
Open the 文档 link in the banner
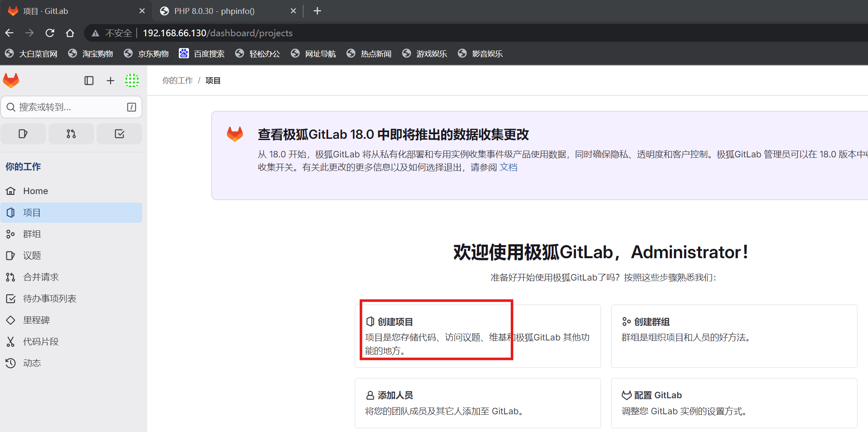(x=508, y=167)
